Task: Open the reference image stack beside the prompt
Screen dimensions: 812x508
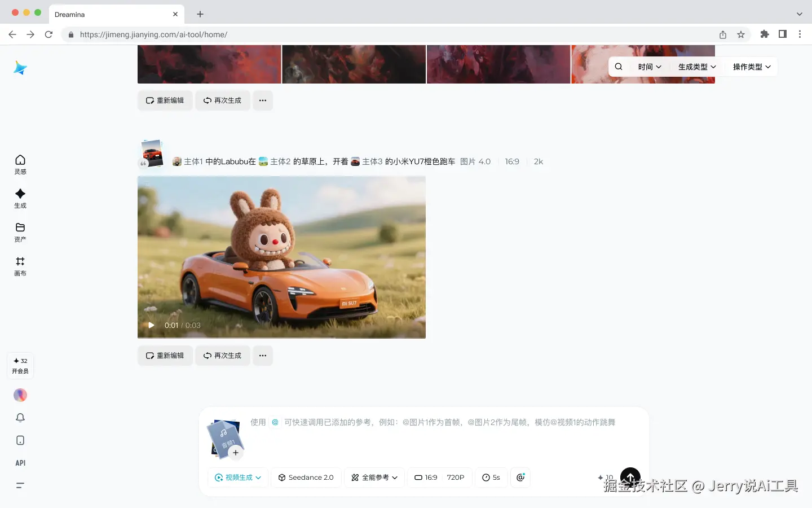Action: pos(152,154)
